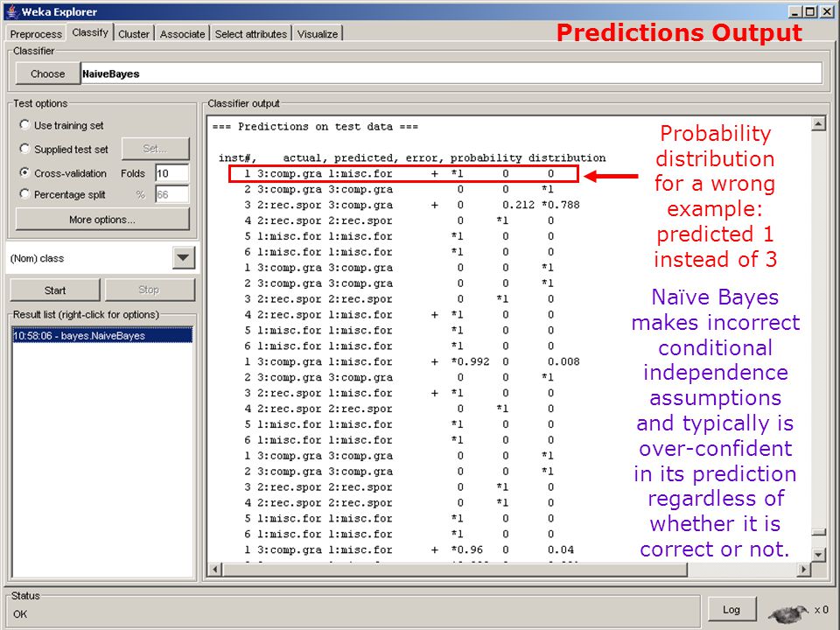Click the '*0.992' probability value
840x630 pixels.
pyautogui.click(x=470, y=361)
